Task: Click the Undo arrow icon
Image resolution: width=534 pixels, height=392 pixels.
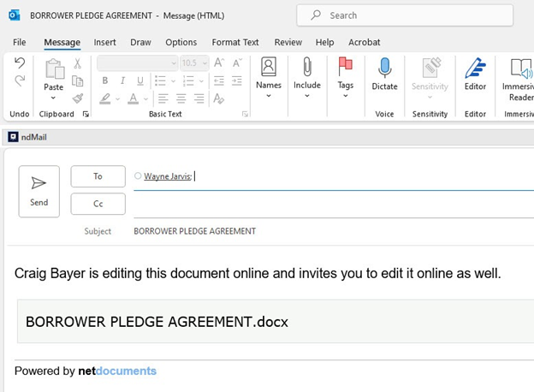Action: point(20,63)
